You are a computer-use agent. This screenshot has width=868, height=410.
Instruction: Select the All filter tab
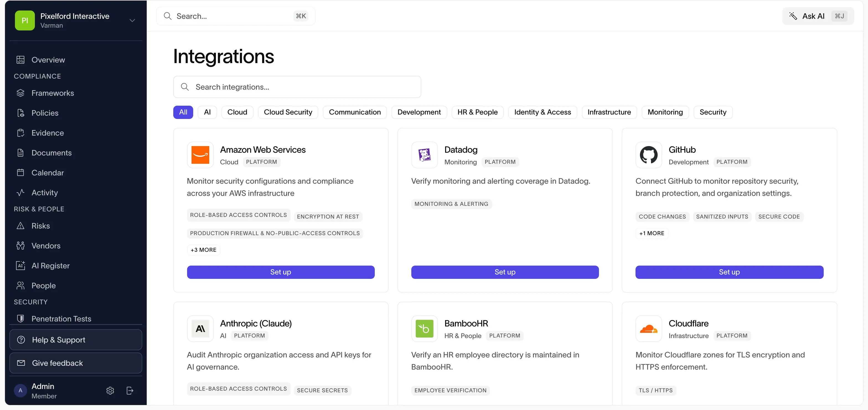pyautogui.click(x=183, y=112)
